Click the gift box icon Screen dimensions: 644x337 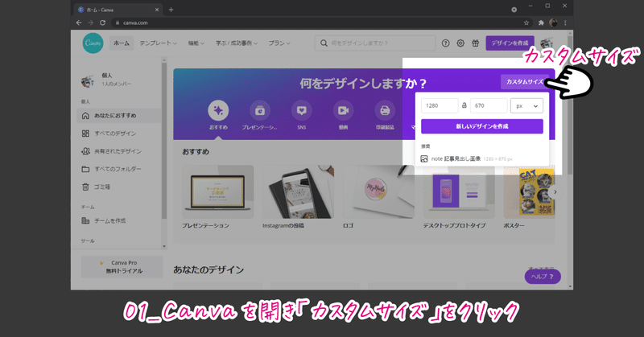pyautogui.click(x=475, y=43)
